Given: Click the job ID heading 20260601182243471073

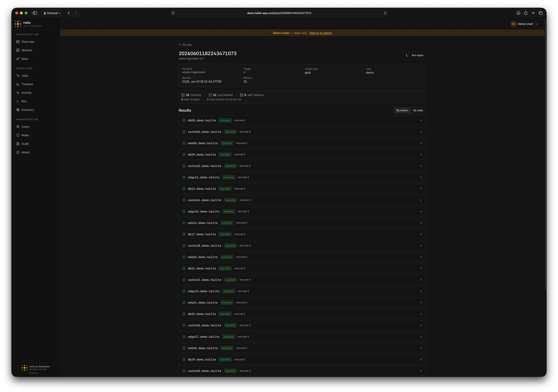Looking at the screenshot, I should [x=208, y=53].
